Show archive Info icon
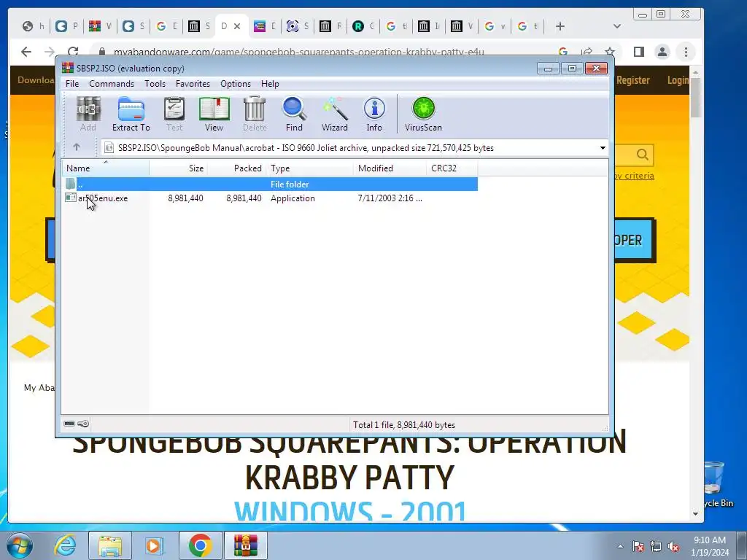This screenshot has width=747, height=560. (x=374, y=114)
